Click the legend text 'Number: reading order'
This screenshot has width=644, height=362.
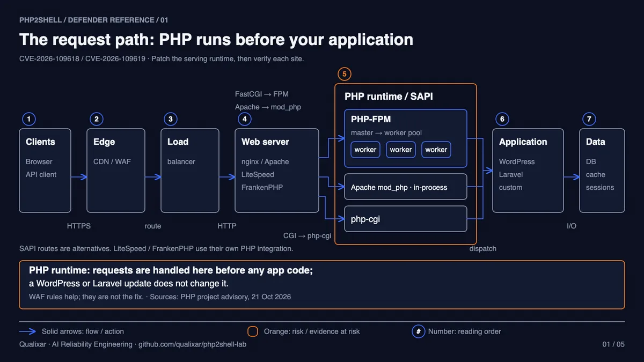coord(465,331)
